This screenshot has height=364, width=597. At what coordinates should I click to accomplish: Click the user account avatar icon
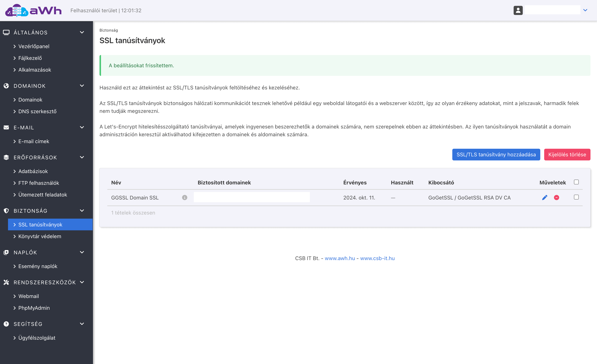(x=518, y=10)
